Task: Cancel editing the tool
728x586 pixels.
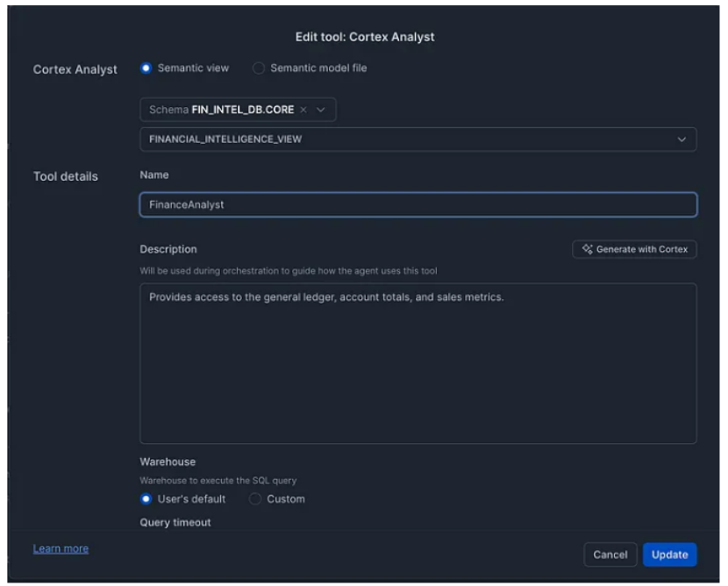Action: click(610, 554)
